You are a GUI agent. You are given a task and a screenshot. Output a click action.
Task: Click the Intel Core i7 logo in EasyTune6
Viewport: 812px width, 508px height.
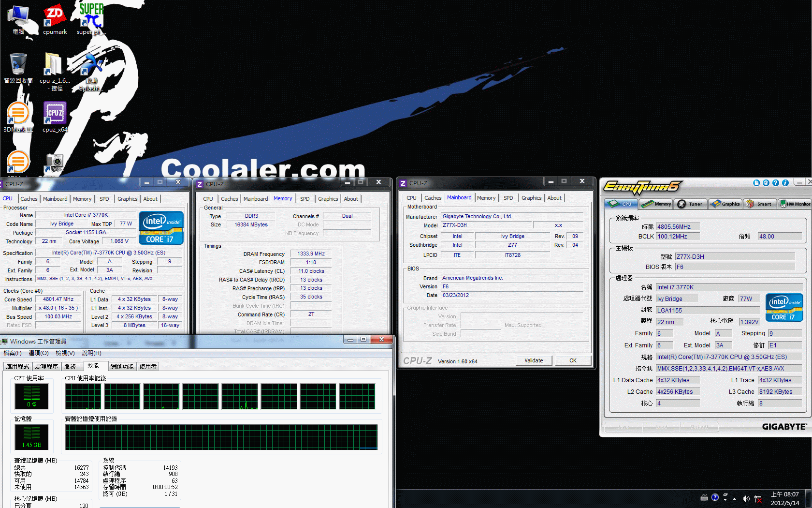(x=784, y=307)
